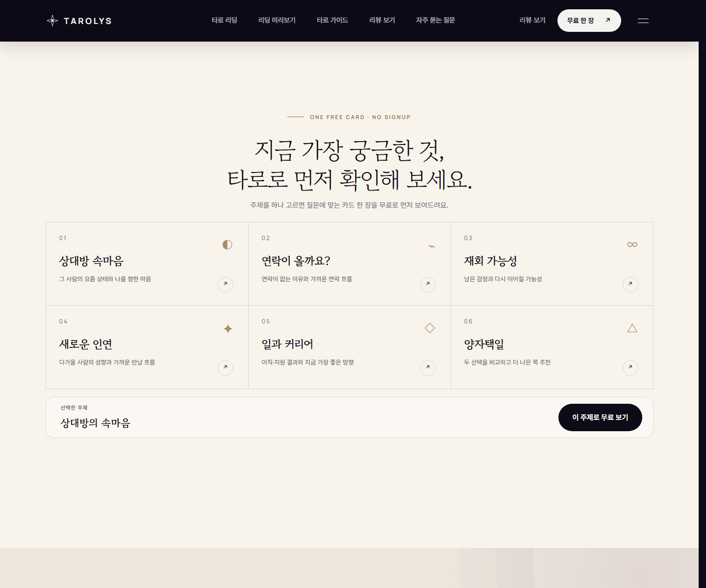Click the round arrow button on 상대방 속마음 card

tap(226, 284)
